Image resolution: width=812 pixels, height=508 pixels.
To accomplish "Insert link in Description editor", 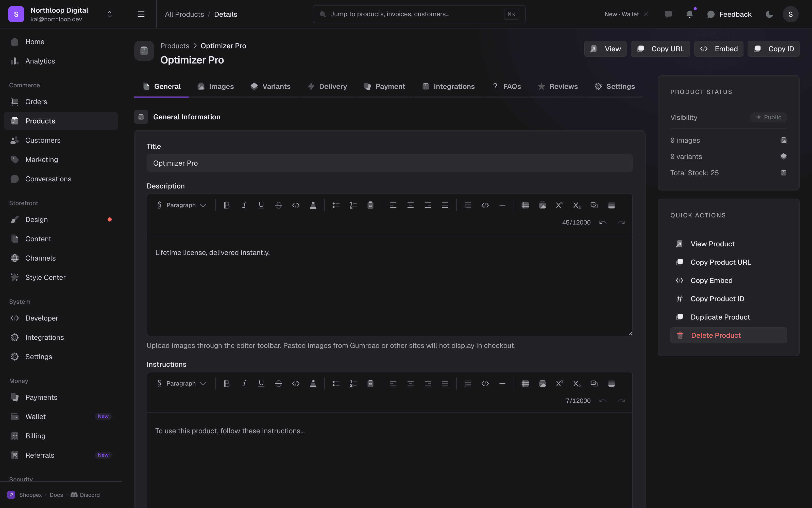I will (594, 205).
